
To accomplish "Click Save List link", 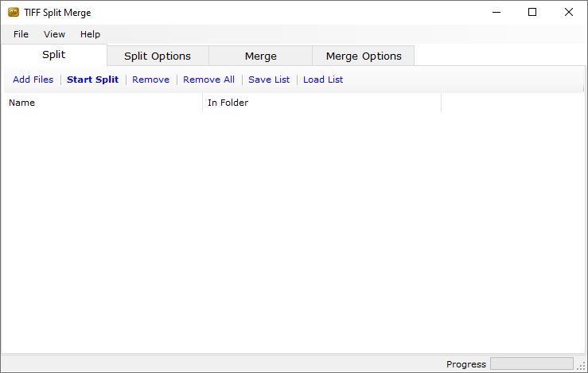I will (269, 80).
